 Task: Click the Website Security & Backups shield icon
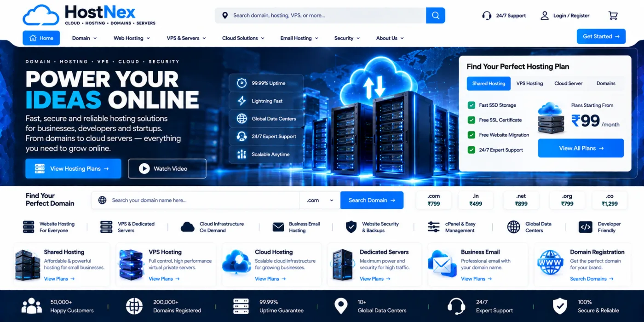[351, 227]
